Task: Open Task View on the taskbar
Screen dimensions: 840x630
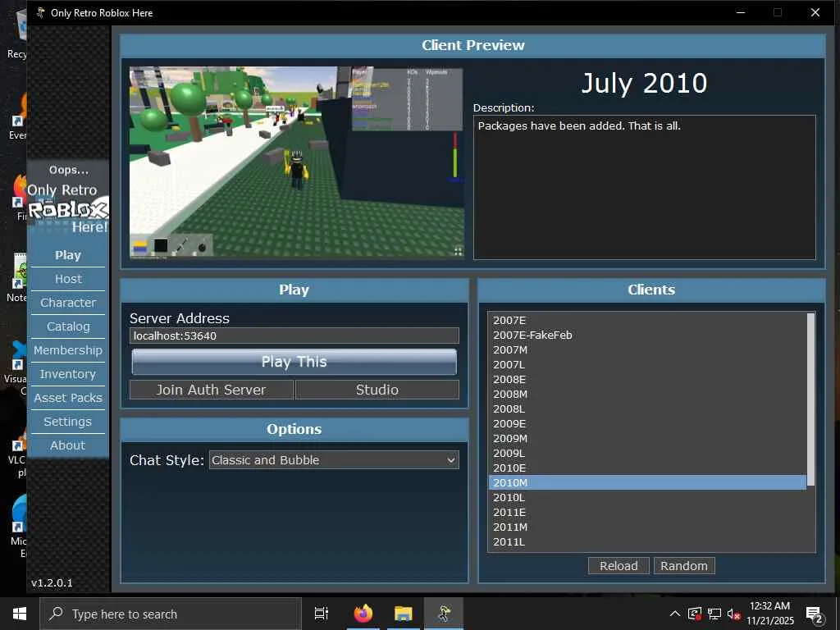Action: [x=322, y=614]
